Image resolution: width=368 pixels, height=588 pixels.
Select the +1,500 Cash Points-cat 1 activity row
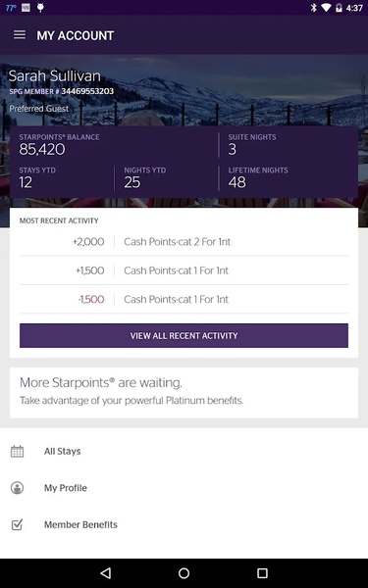(x=184, y=270)
